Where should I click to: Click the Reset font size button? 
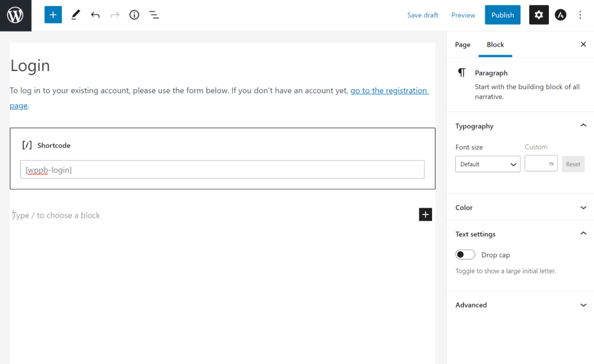point(573,164)
